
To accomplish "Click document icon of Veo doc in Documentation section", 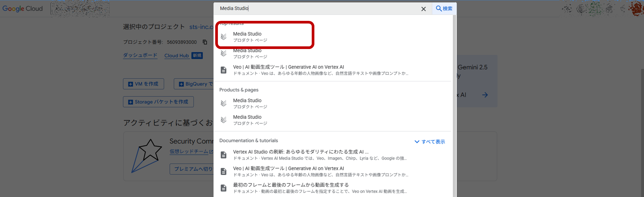I will point(224,172).
